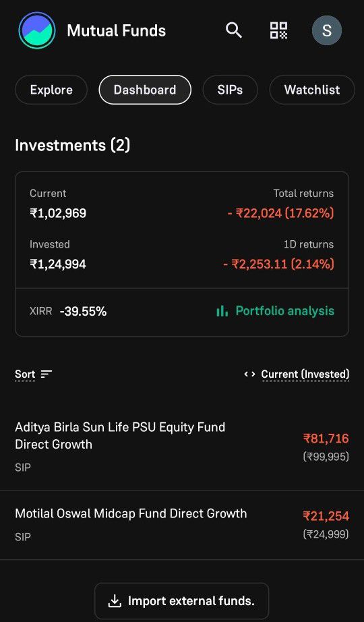Tap the app logo next to Mutual Funds
The height and width of the screenshot is (622, 364).
37,30
